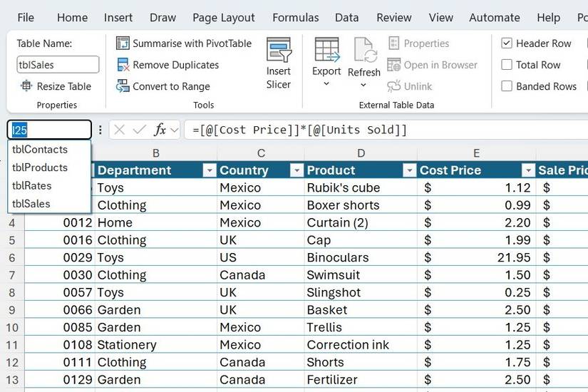Switch to the Insert tab
The width and height of the screenshot is (588, 392).
[x=118, y=18]
